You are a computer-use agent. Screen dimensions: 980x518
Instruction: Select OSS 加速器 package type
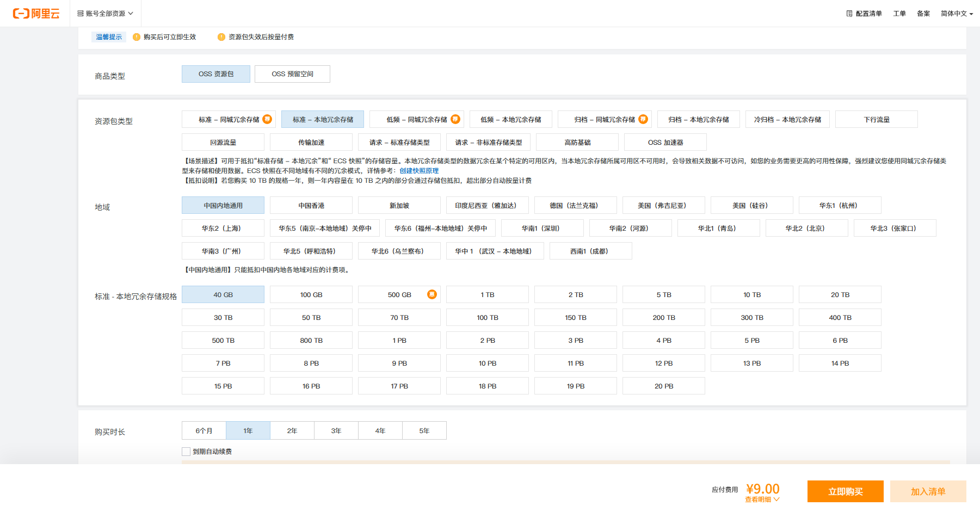tap(665, 142)
